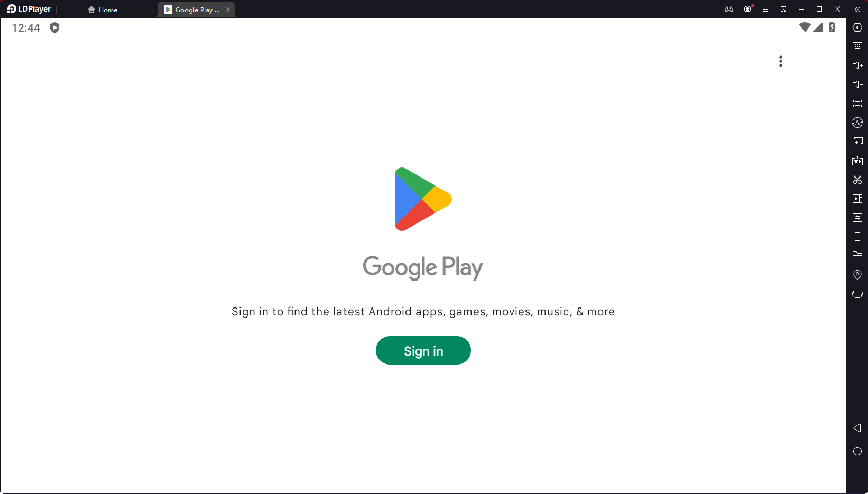
Task: Open shared folder icon
Action: (857, 256)
